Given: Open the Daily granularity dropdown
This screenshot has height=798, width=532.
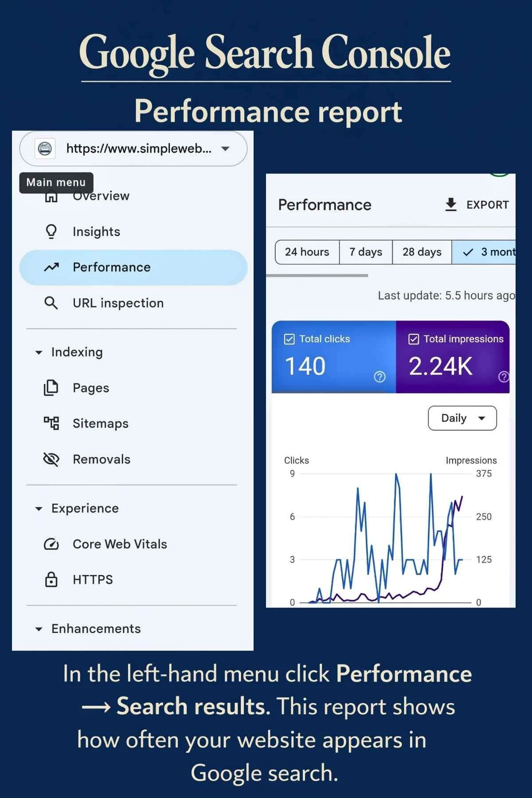Looking at the screenshot, I should (x=462, y=418).
